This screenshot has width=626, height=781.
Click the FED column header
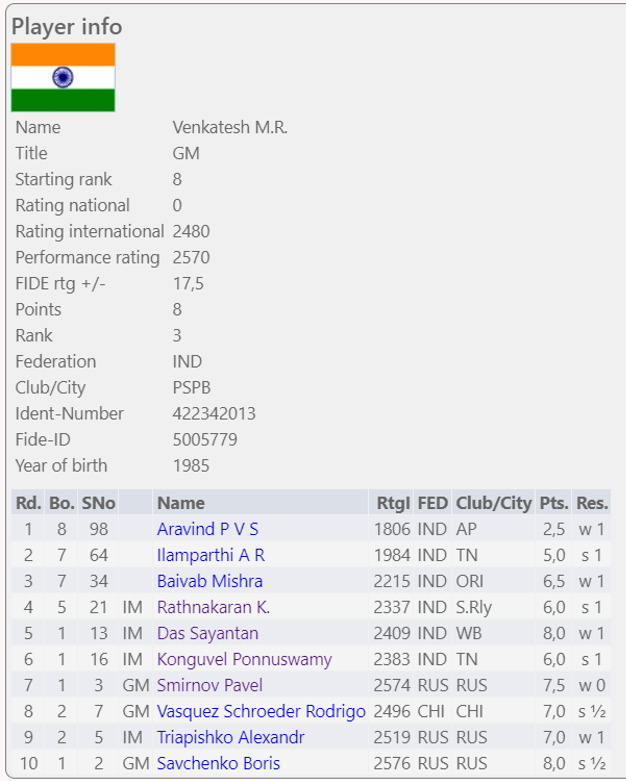[x=432, y=503]
